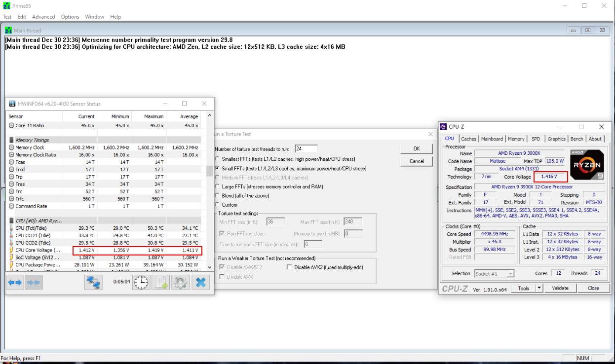Click the CPU-Z title bar app icon
Screen dimensions: 615x364
444,127
